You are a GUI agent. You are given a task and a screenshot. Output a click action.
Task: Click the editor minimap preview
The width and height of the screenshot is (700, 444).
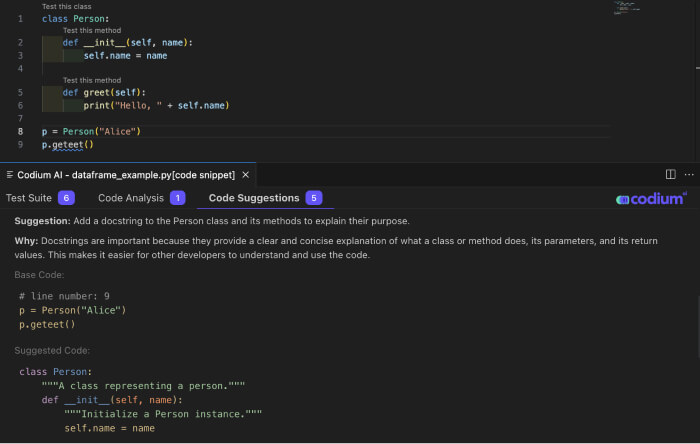[x=626, y=8]
